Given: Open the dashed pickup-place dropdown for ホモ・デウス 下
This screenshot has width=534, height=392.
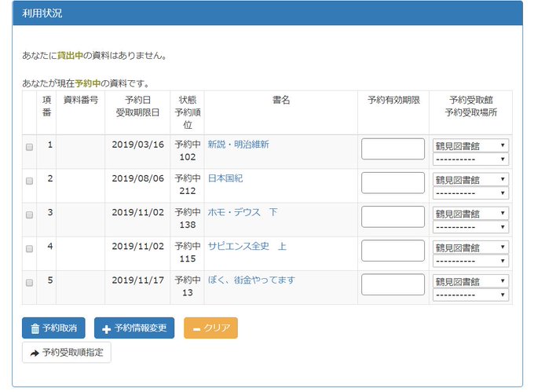Looking at the screenshot, I should [470, 227].
